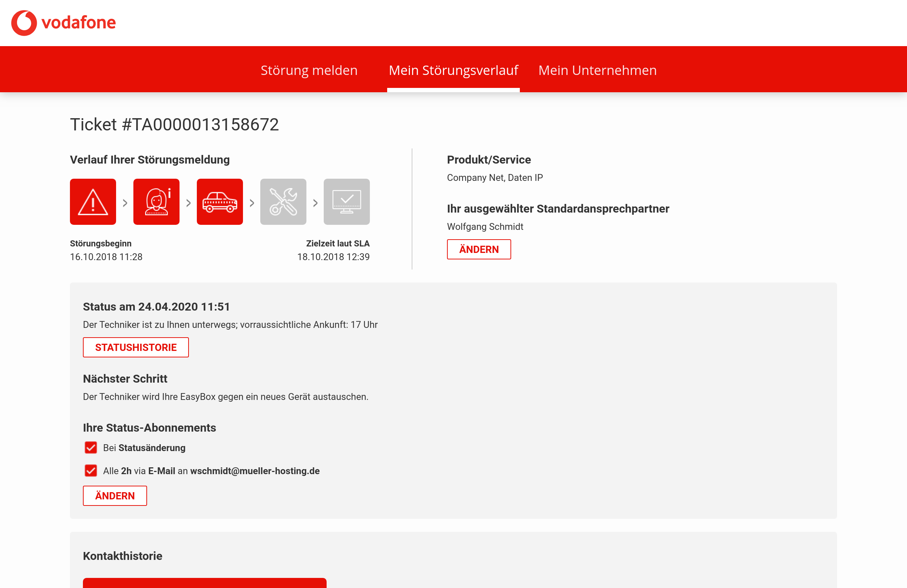Select the monitor checkmark step icon
This screenshot has width=907, height=588.
point(347,202)
